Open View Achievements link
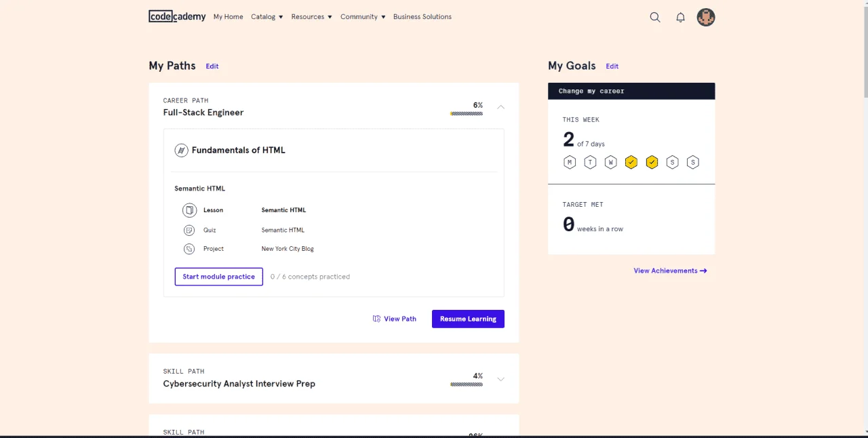Viewport: 868px width, 438px height. point(671,271)
